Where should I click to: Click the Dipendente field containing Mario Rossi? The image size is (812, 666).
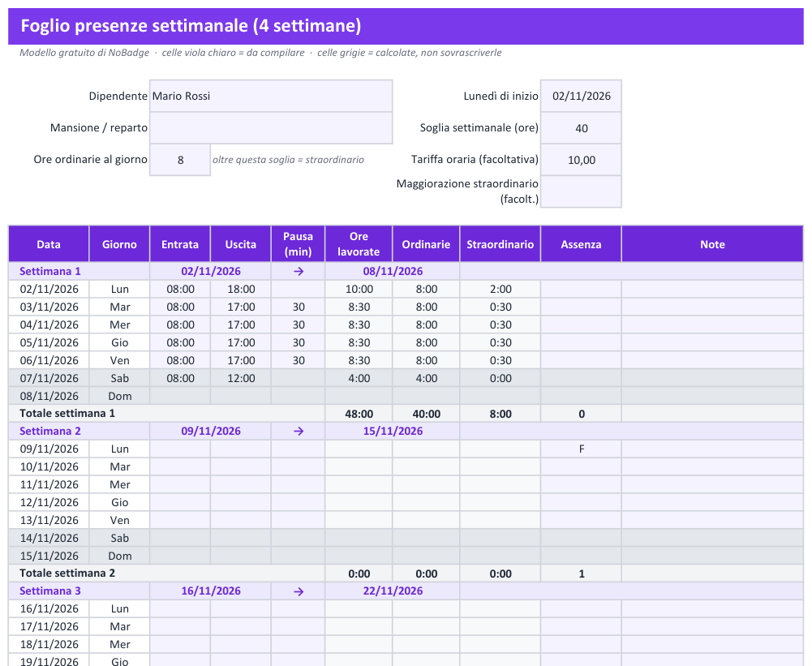[x=271, y=96]
